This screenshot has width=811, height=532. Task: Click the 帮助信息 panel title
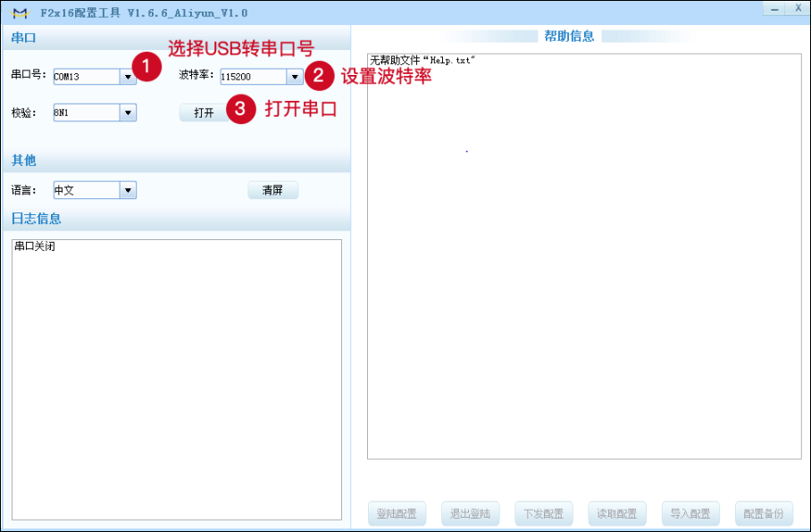(x=569, y=37)
